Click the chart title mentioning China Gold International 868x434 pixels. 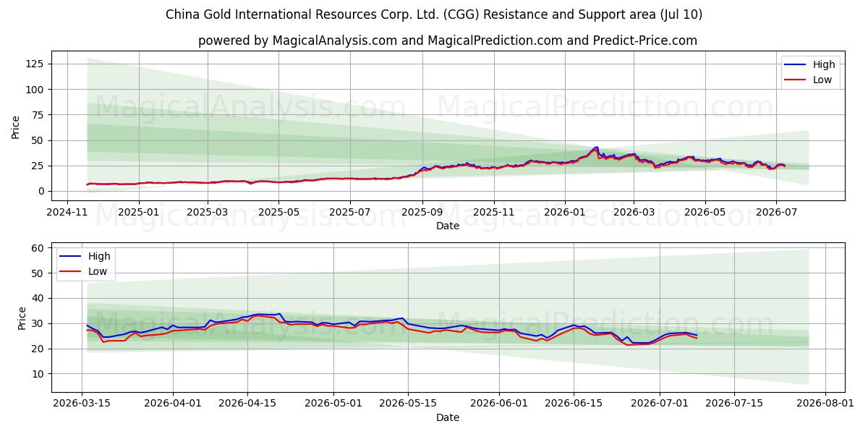pyautogui.click(x=434, y=14)
